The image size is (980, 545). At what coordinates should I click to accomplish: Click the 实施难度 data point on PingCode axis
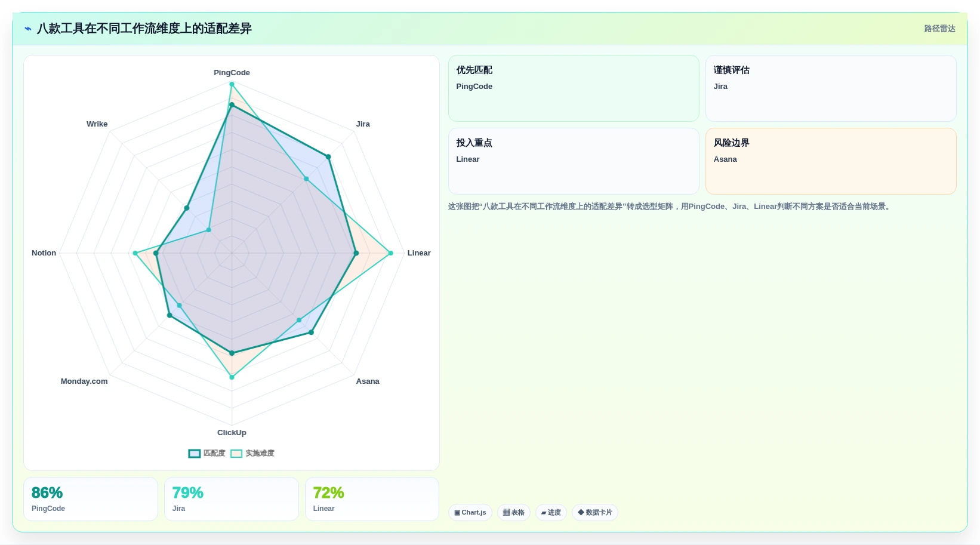(232, 84)
